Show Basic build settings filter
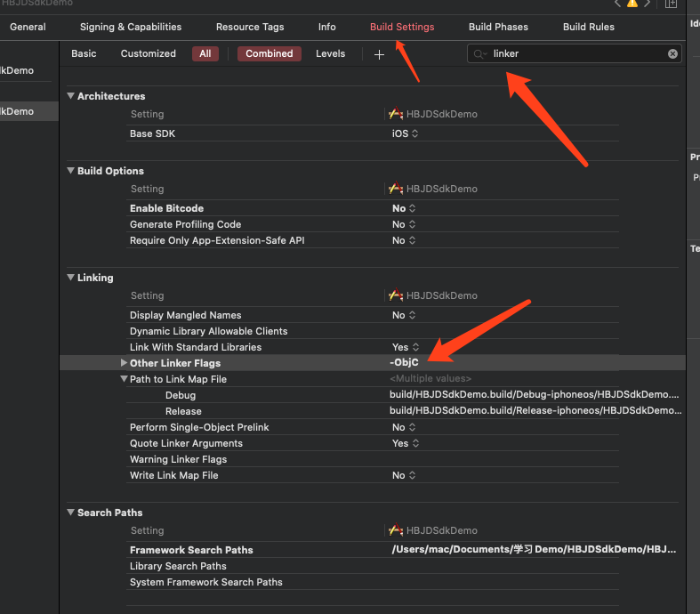The image size is (700, 614). (x=84, y=53)
